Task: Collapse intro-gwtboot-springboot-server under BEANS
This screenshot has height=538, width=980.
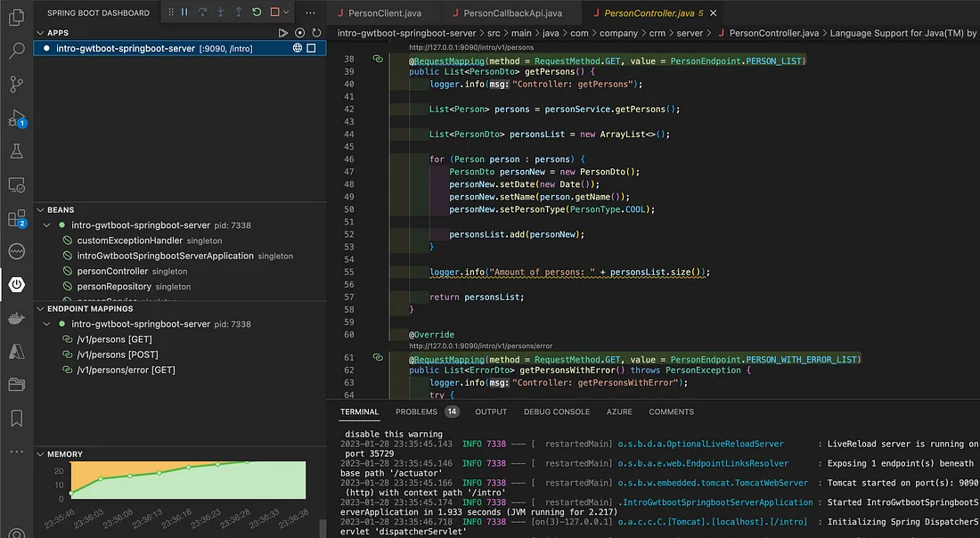Action: tap(47, 225)
